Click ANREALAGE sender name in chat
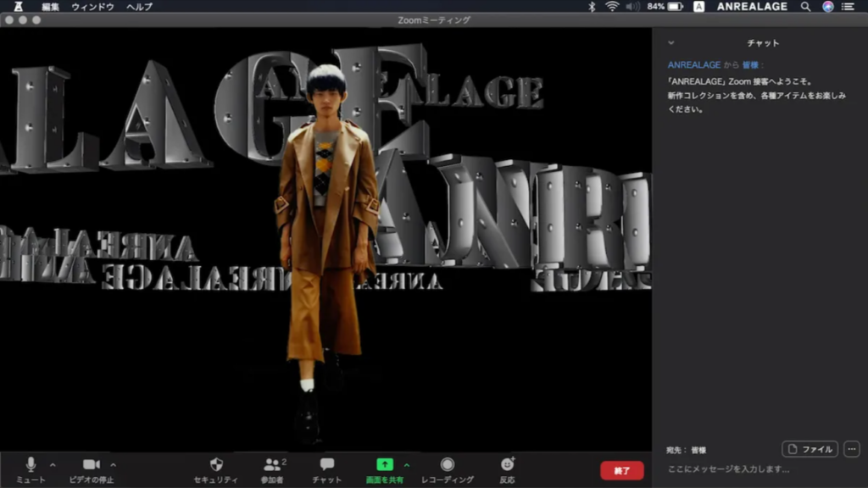 tap(693, 64)
